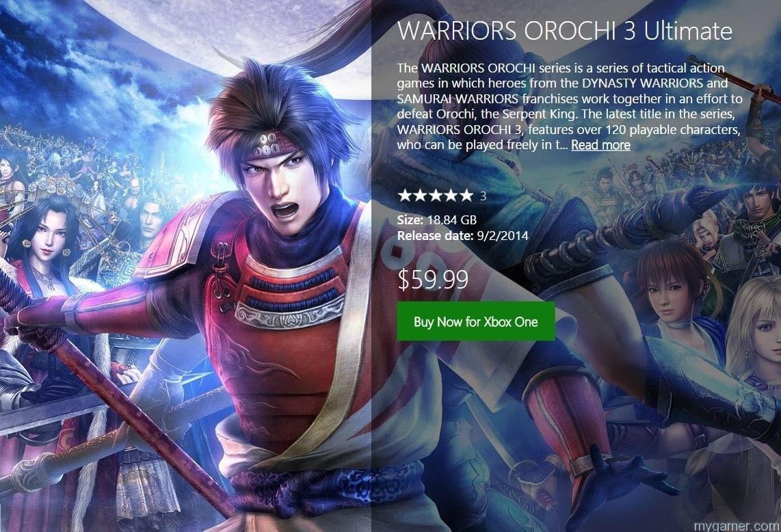Select the second rating star
Image resolution: width=781 pixels, height=532 pixels.
pos(421,196)
